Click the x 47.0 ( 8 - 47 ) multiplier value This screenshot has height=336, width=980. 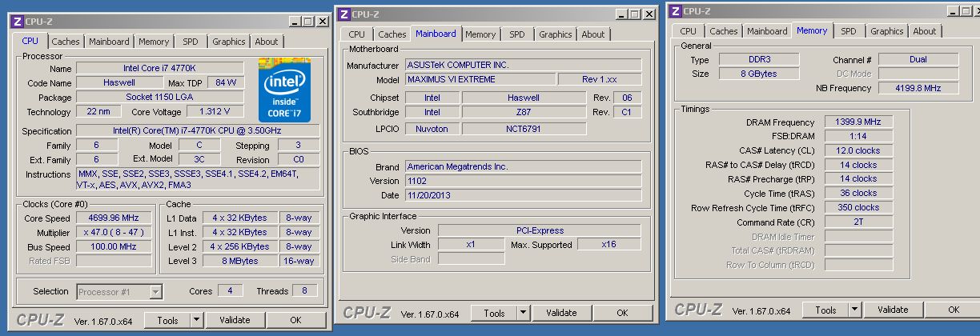(x=114, y=232)
